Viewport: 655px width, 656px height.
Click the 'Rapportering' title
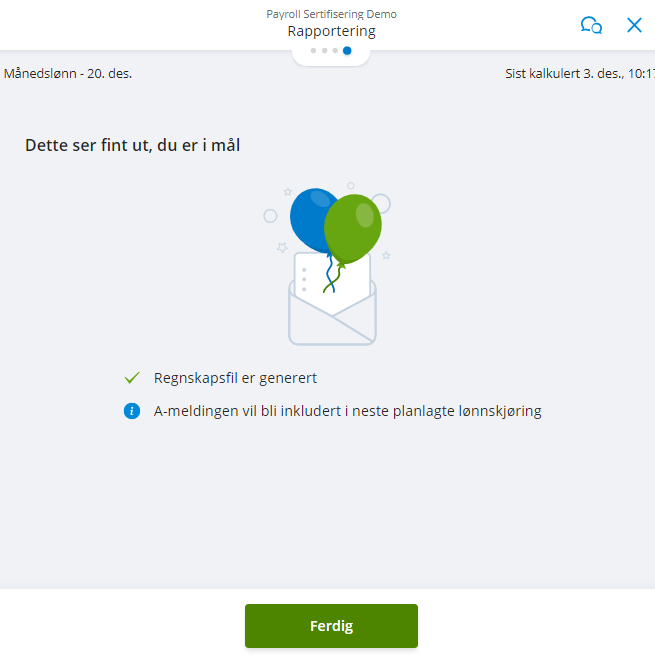(x=331, y=31)
